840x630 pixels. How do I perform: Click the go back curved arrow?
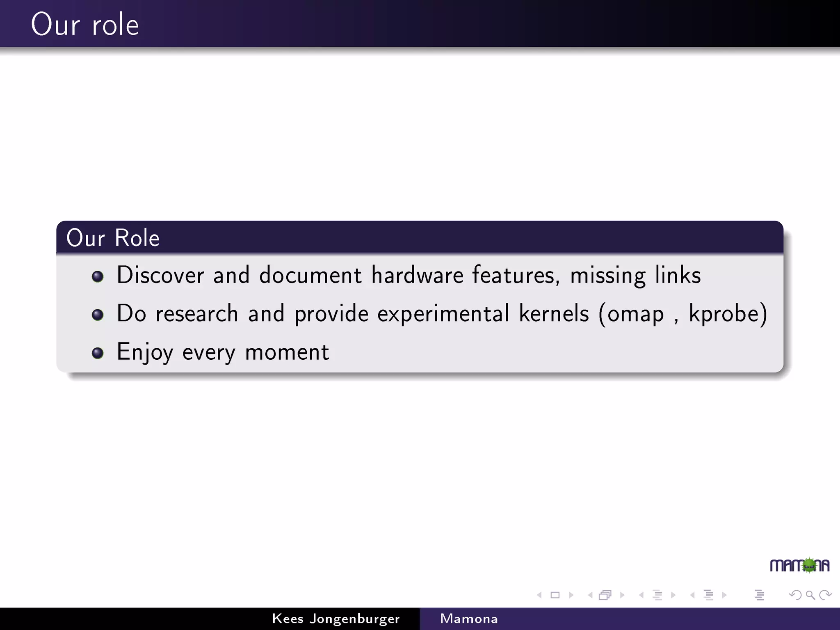tap(795, 595)
